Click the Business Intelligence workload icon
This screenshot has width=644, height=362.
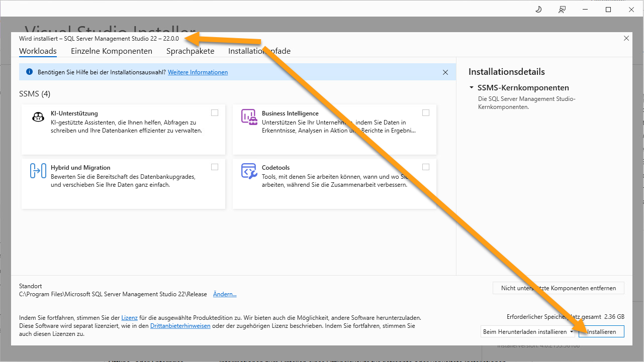249,116
